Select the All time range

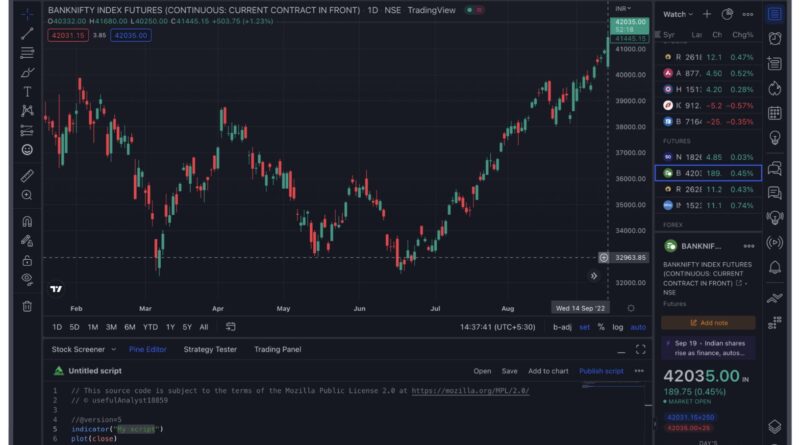204,327
